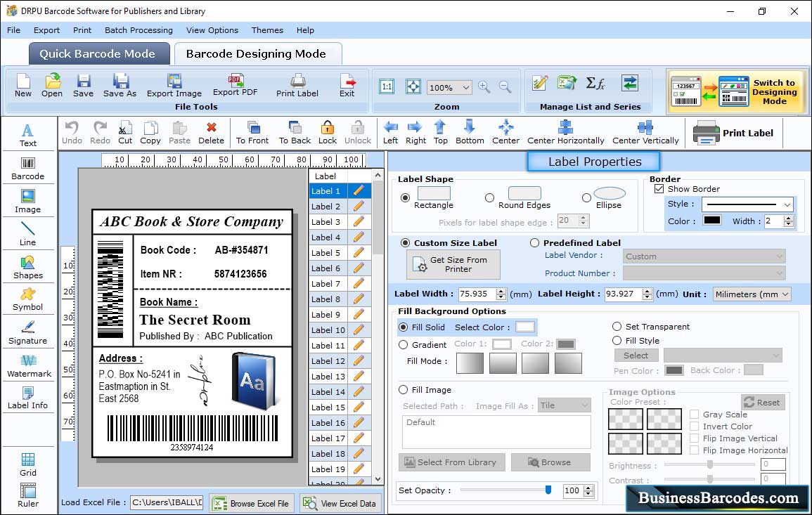Click the large Print Label button
This screenshot has height=515, width=812.
(733, 133)
